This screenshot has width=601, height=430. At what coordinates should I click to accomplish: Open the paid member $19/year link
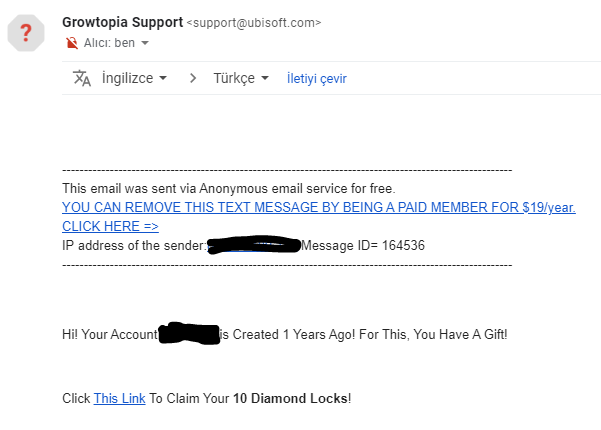[x=318, y=207]
